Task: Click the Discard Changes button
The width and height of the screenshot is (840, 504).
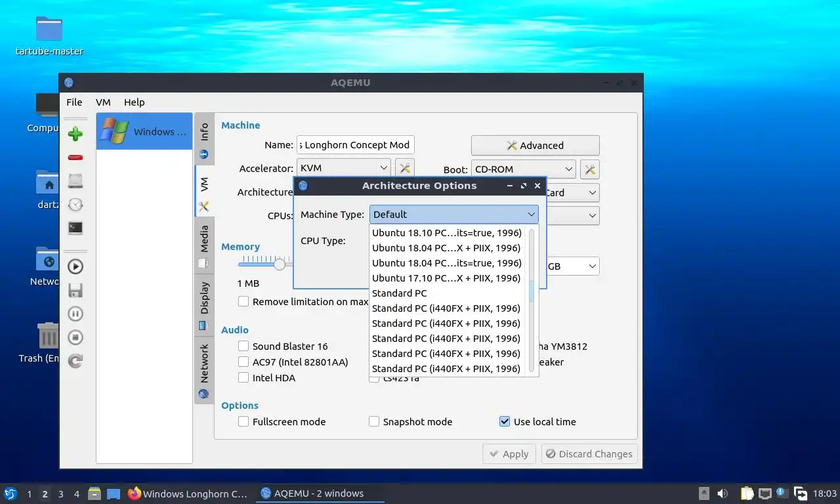Action: (589, 454)
